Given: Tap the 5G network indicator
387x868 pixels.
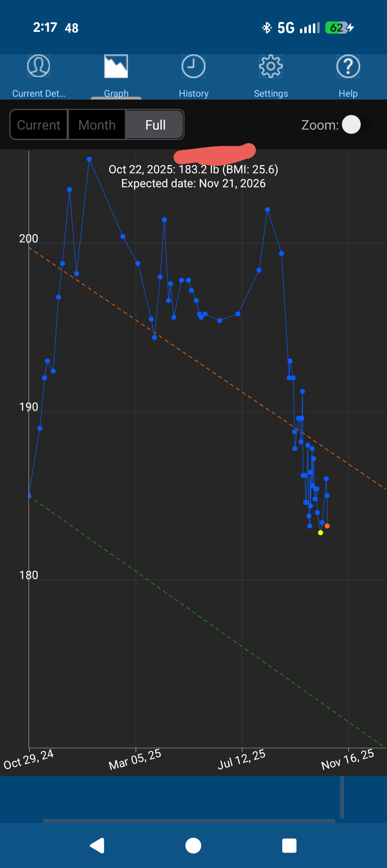Looking at the screenshot, I should coord(286,28).
